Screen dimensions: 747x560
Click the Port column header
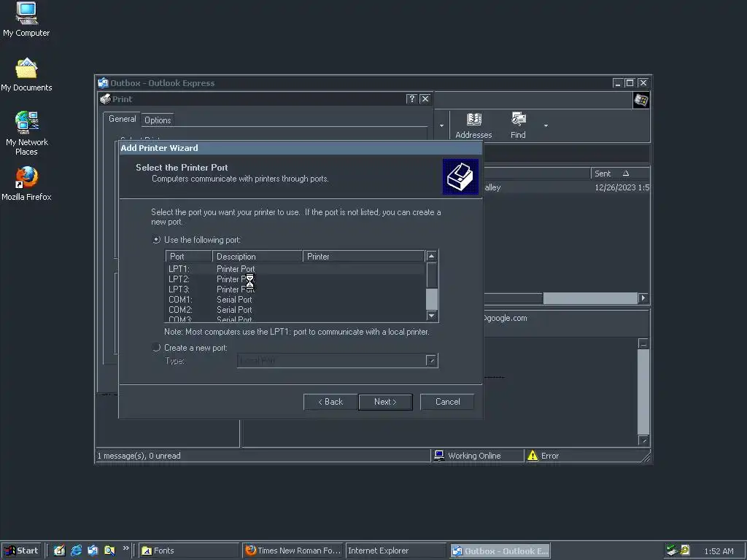[x=189, y=256]
